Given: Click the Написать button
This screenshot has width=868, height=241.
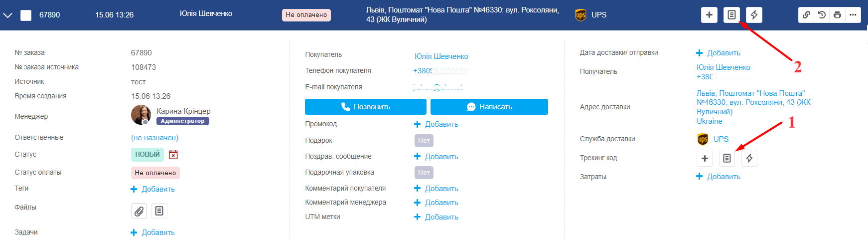Looking at the screenshot, I should pos(489,107).
